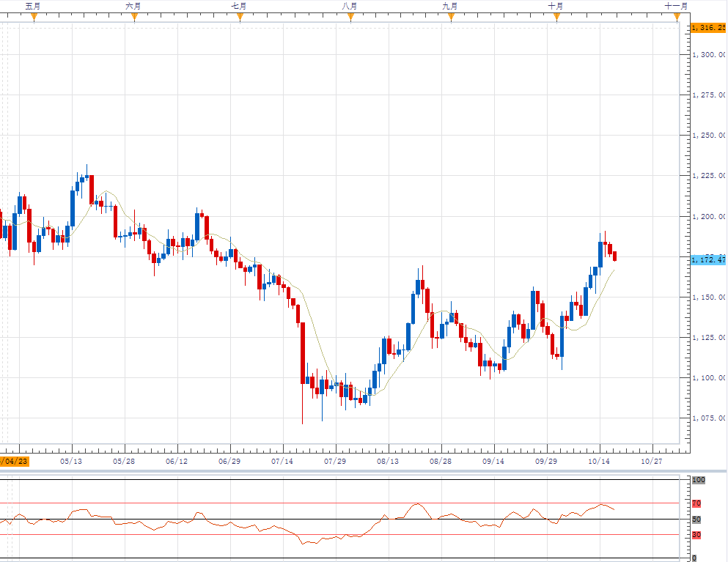Select the 六月 orange triangle marker
The image size is (728, 562).
coord(134,17)
